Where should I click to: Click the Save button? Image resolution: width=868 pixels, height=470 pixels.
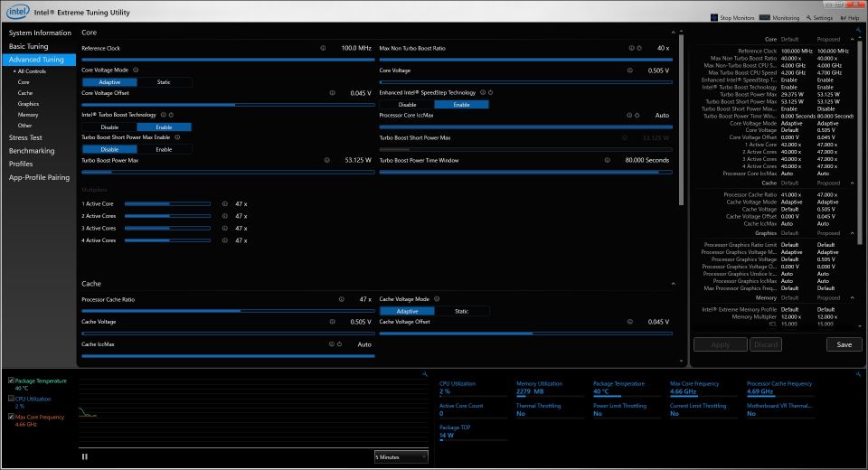click(844, 344)
